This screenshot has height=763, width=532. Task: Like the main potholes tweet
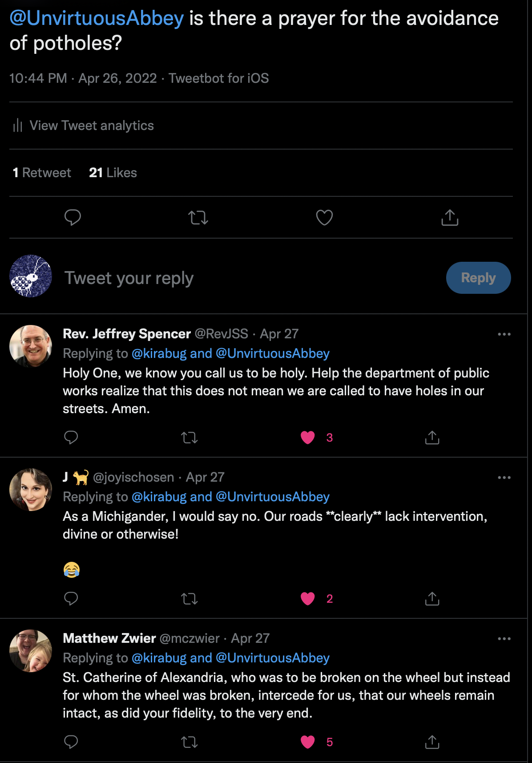coord(324,218)
